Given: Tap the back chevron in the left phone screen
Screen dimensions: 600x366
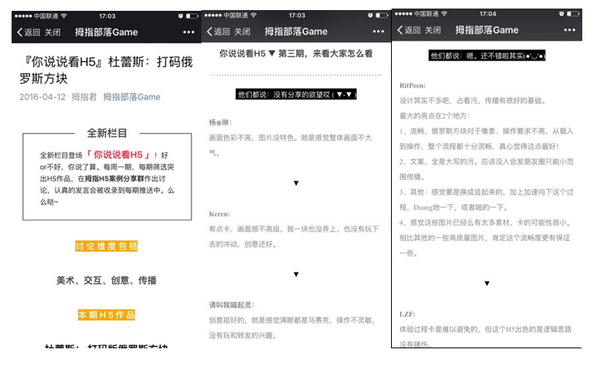Looking at the screenshot, I should pos(20,32).
